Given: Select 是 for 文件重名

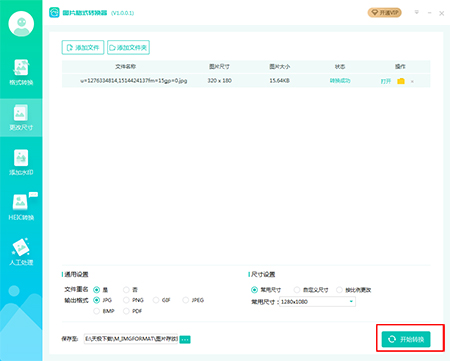Looking at the screenshot, I should (96, 289).
